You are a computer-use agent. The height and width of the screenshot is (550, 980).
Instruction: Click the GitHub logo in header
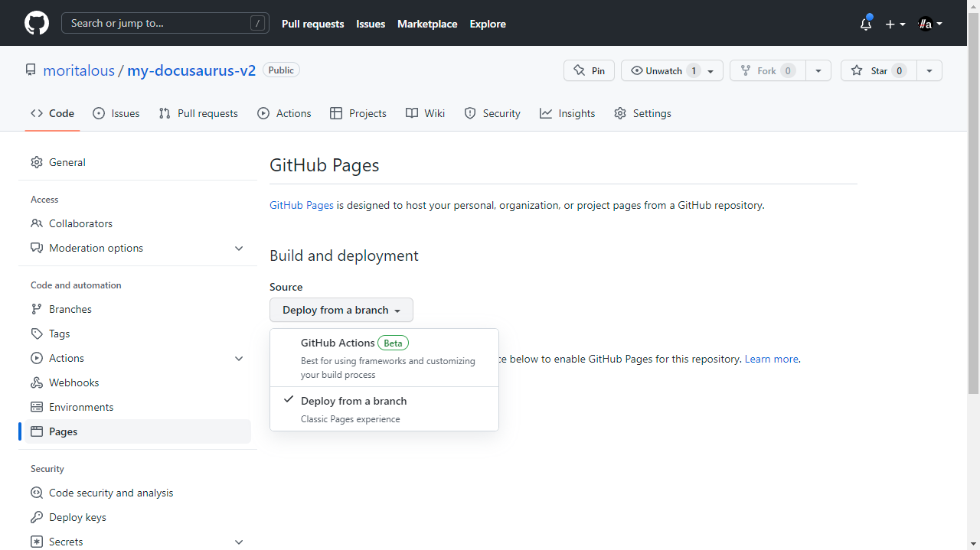tap(37, 23)
